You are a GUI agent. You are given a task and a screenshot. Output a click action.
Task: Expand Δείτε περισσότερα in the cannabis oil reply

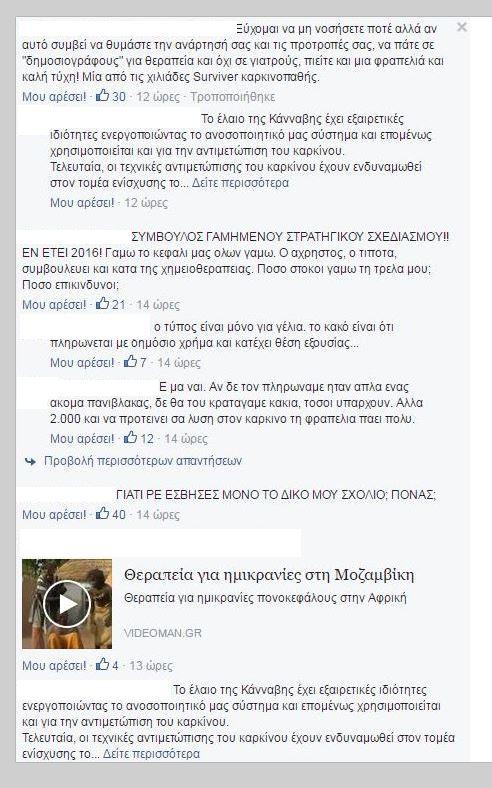(240, 183)
